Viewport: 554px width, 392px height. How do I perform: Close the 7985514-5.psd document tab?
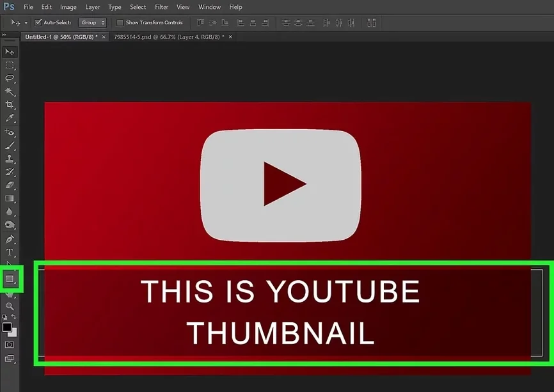(230, 36)
